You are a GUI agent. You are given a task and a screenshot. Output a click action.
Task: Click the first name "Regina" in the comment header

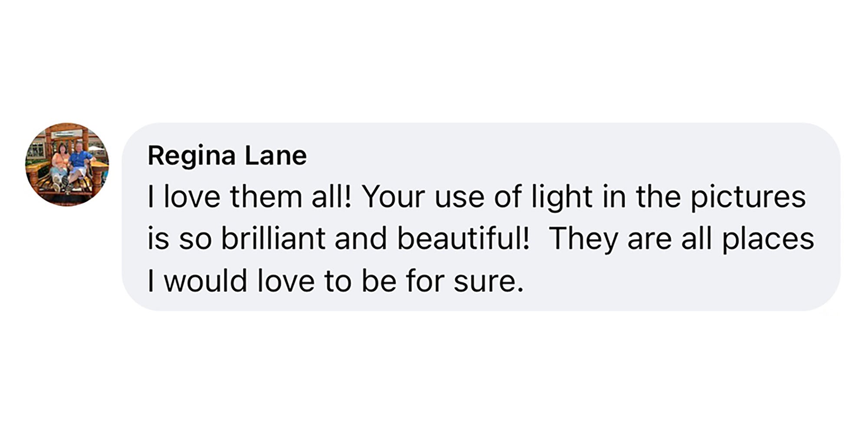[191, 155]
